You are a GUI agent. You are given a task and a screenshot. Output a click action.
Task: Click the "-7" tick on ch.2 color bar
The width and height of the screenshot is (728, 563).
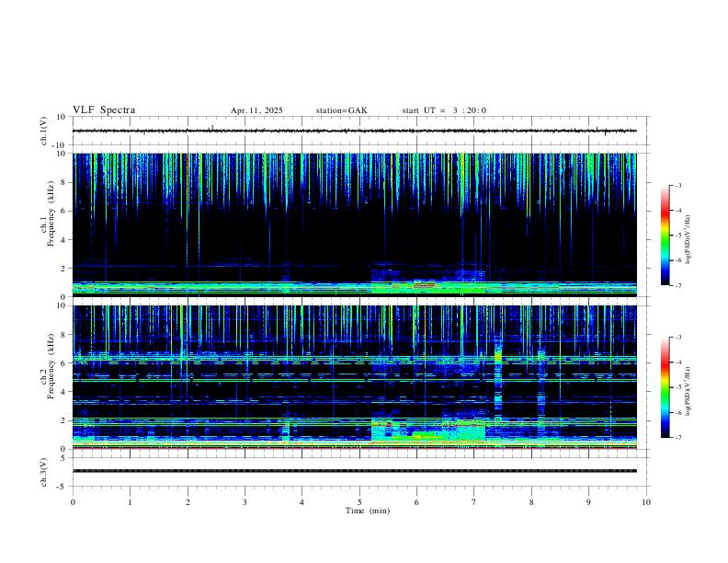[x=678, y=437]
